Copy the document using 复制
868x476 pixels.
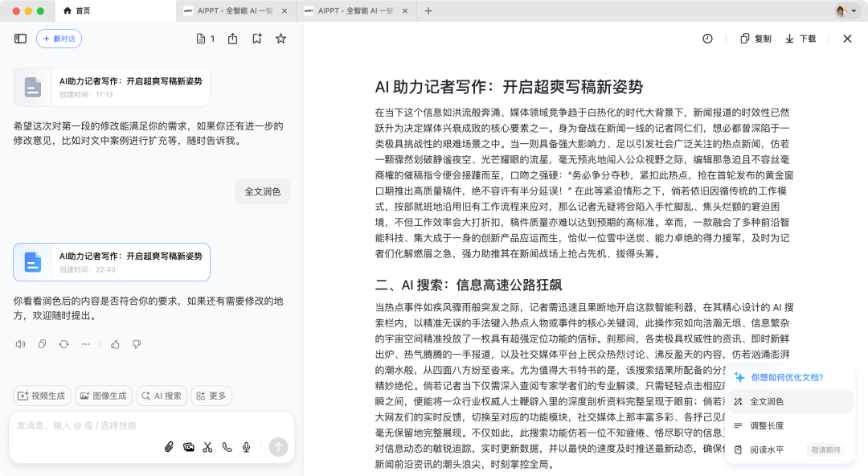755,38
